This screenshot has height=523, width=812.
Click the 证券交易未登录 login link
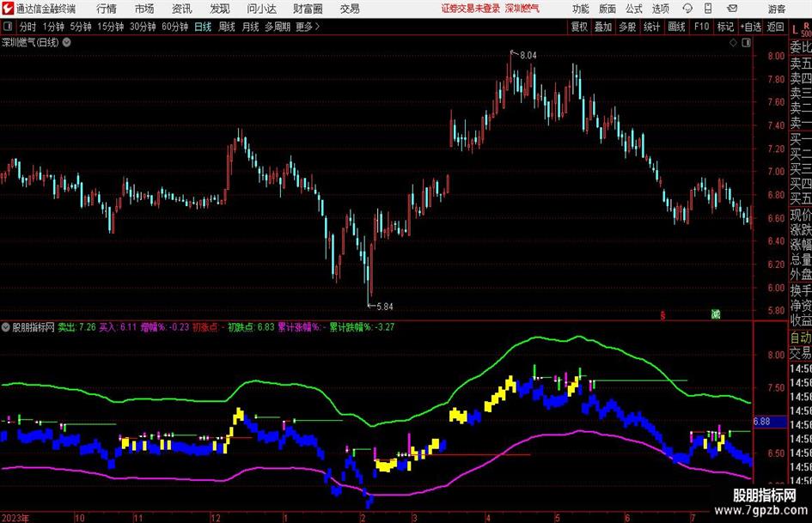click(x=471, y=9)
